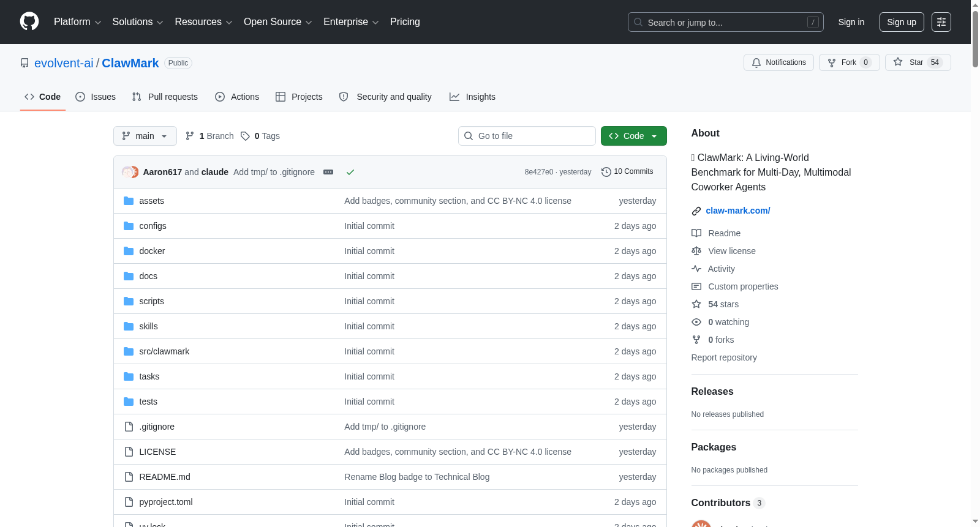The height and width of the screenshot is (527, 980).
Task: Click the book icon beside Readme
Action: 696,233
